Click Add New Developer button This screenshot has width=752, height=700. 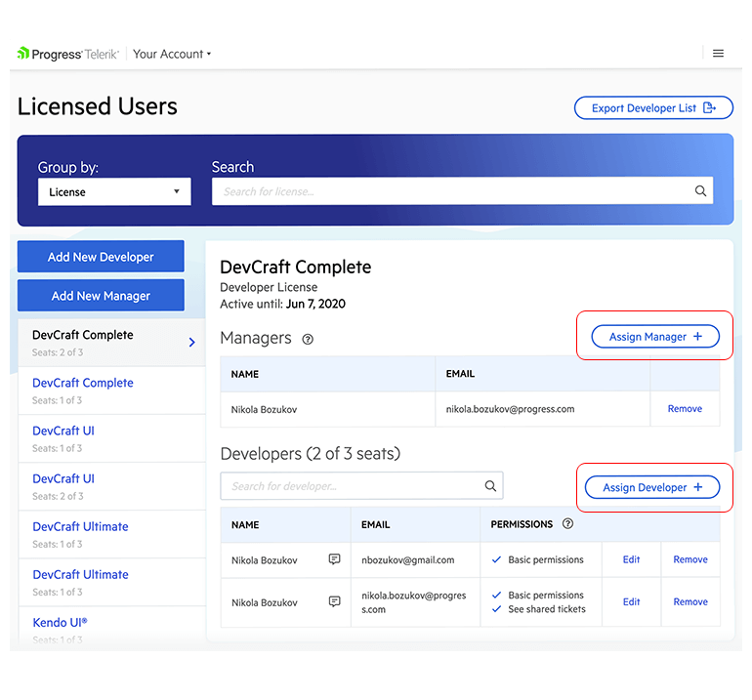[x=101, y=257]
